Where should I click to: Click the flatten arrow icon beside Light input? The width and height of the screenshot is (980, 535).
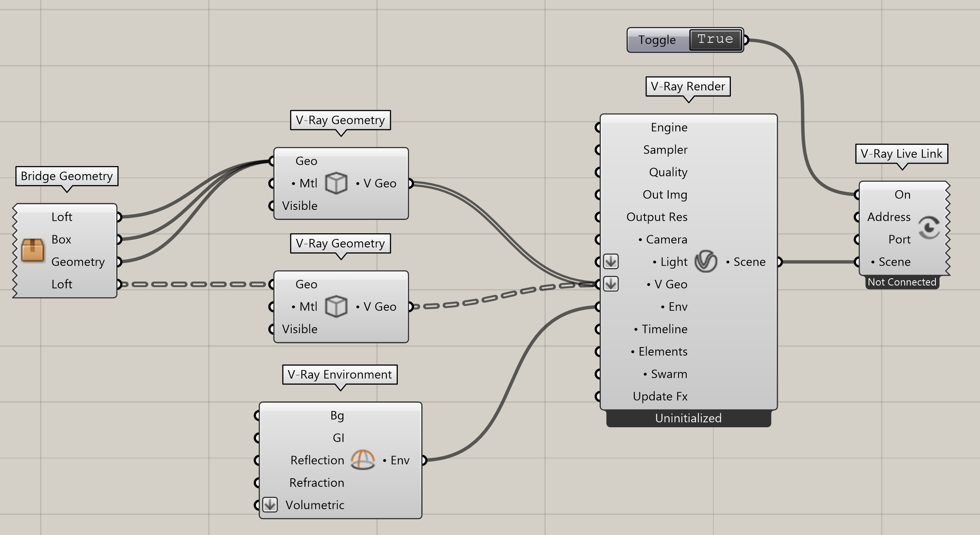611,262
